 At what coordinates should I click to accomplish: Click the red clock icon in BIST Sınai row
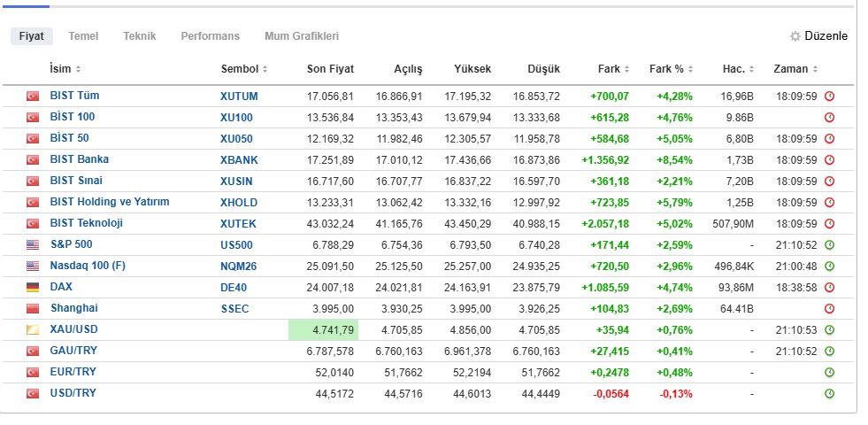829,182
